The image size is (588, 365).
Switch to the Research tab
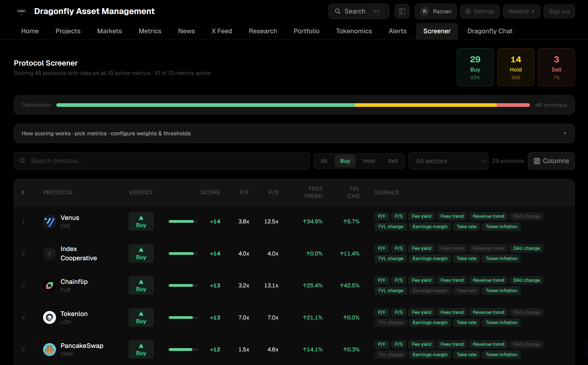[263, 31]
